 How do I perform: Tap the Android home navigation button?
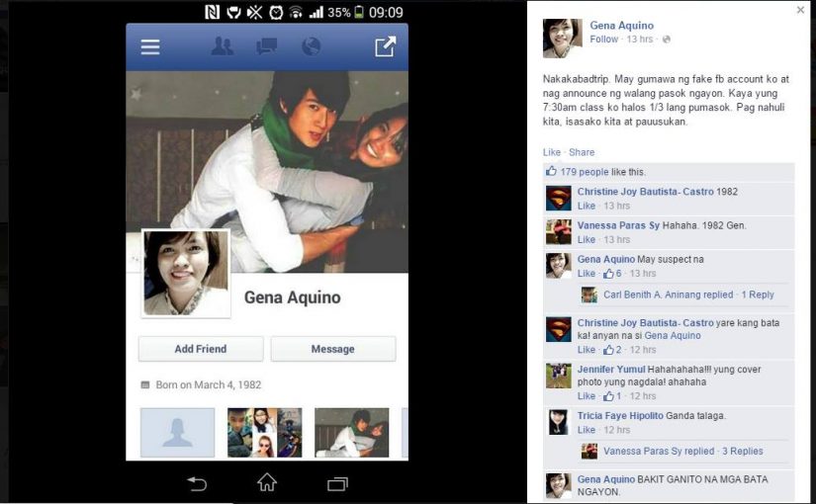coord(267,482)
